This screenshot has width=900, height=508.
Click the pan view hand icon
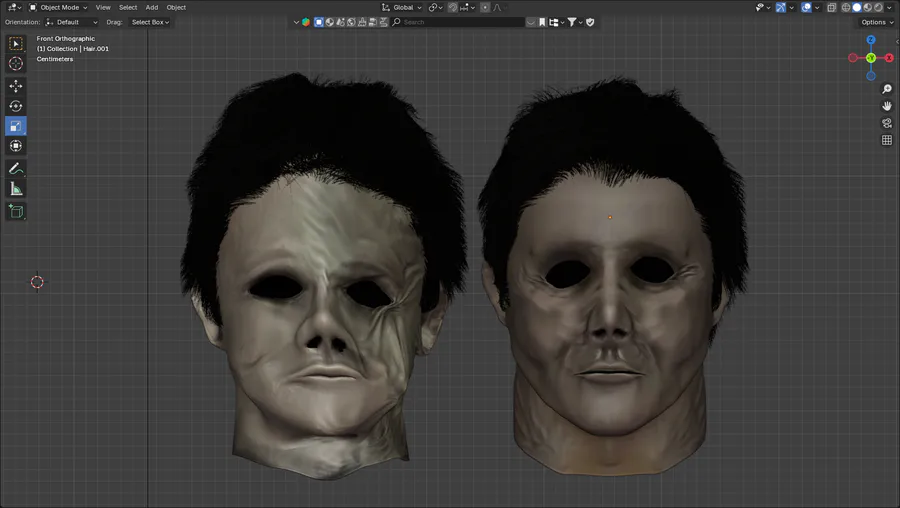coord(887,106)
